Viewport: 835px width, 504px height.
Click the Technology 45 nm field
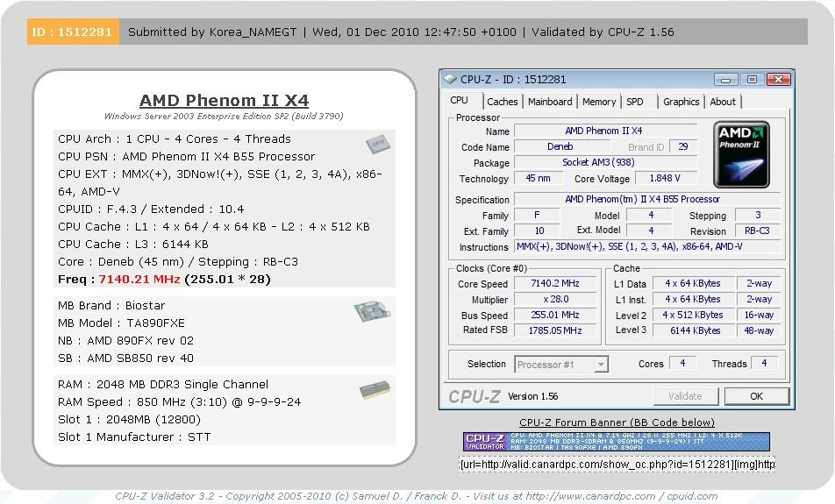click(538, 178)
